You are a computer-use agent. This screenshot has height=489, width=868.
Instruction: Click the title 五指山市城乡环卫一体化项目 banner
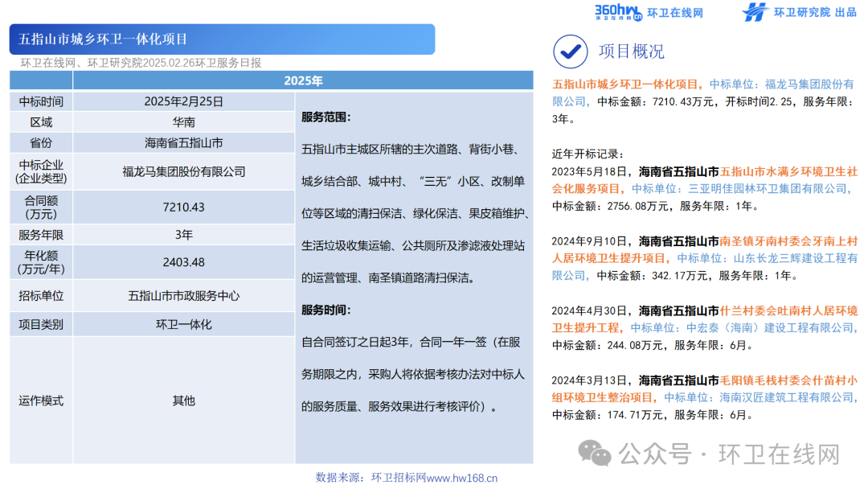(222, 39)
